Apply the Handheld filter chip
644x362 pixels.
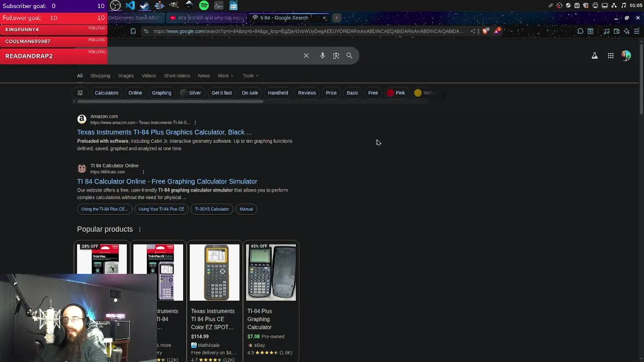[x=278, y=93]
